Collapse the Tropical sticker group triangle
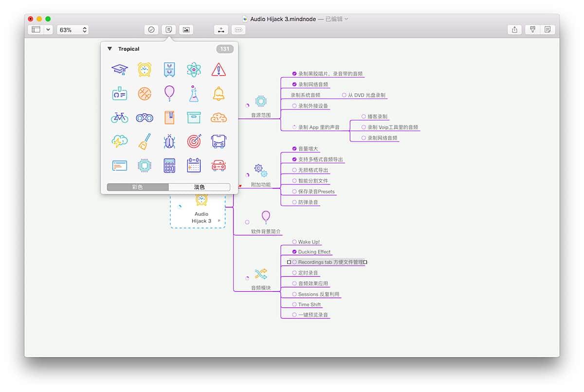 (110, 49)
